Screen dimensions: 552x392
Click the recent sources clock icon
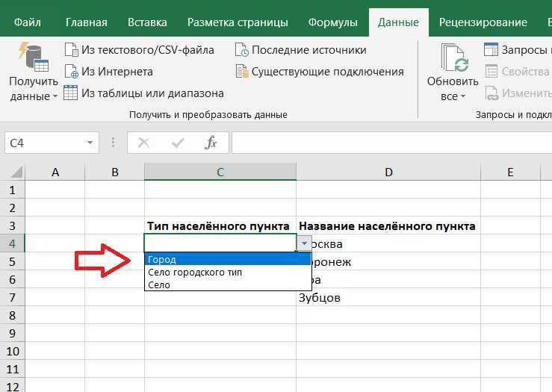[242, 50]
